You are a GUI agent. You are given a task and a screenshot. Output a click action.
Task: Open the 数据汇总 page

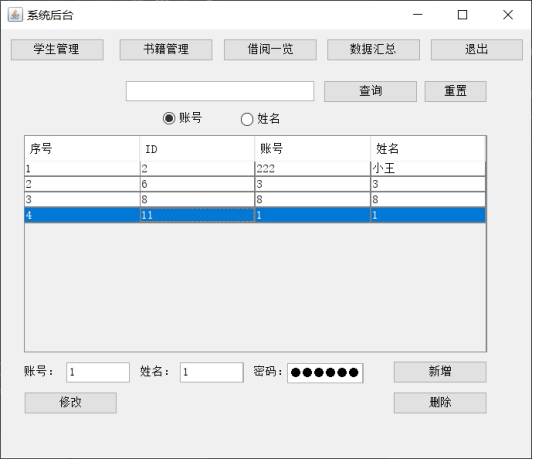(x=373, y=50)
